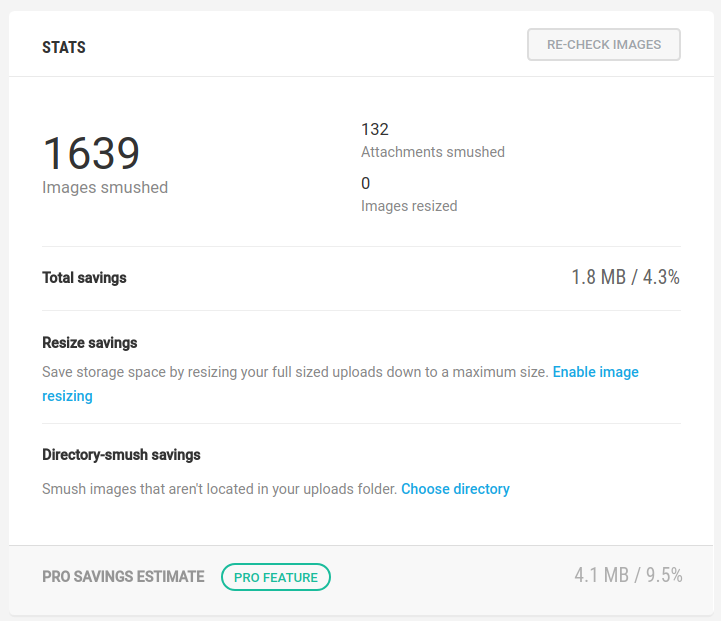This screenshot has width=721, height=621.
Task: Click the 0 images resized count
Action: [366, 183]
